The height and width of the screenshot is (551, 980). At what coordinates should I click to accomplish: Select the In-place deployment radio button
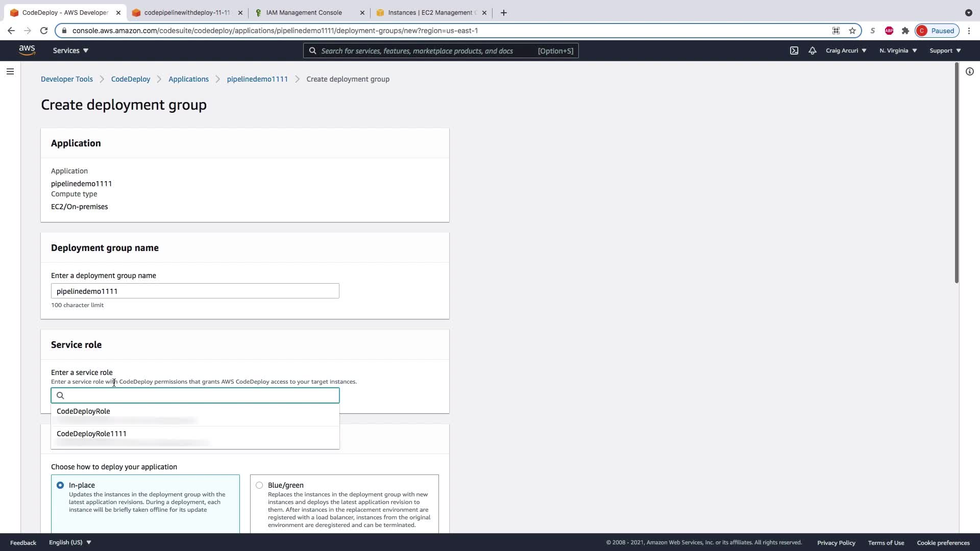(x=60, y=485)
